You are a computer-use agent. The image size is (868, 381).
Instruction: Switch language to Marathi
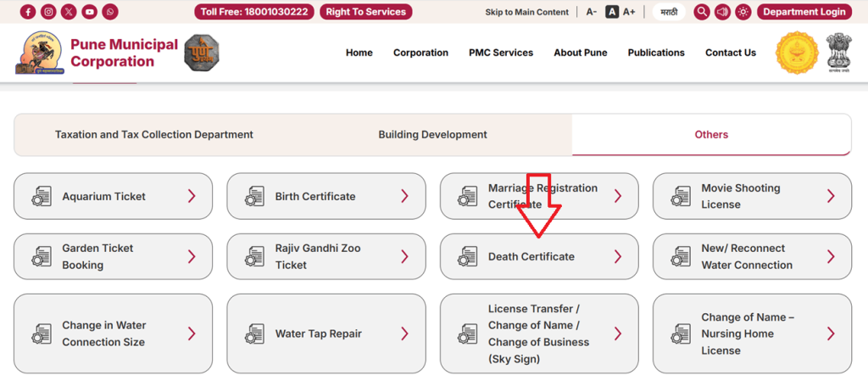tap(669, 12)
